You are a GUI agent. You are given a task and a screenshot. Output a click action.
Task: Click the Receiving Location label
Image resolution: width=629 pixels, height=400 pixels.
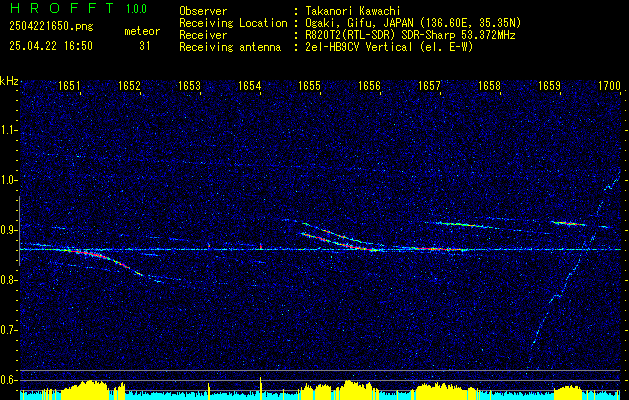233,23
